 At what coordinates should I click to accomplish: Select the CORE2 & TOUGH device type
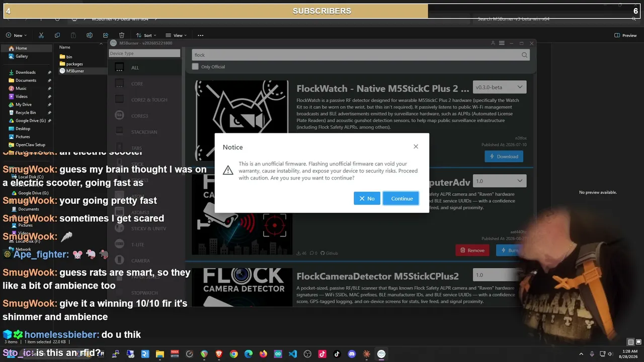(x=144, y=100)
